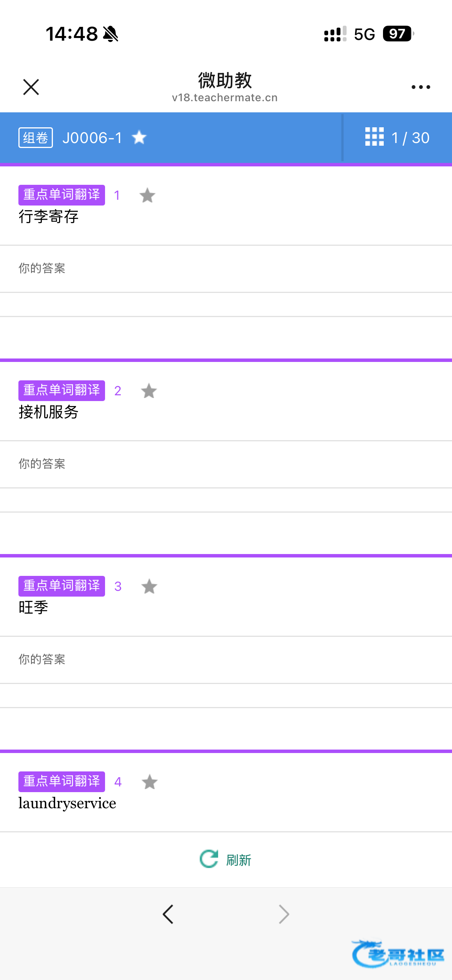Star question 2 接机服务
The height and width of the screenshot is (980, 452).
coord(149,391)
